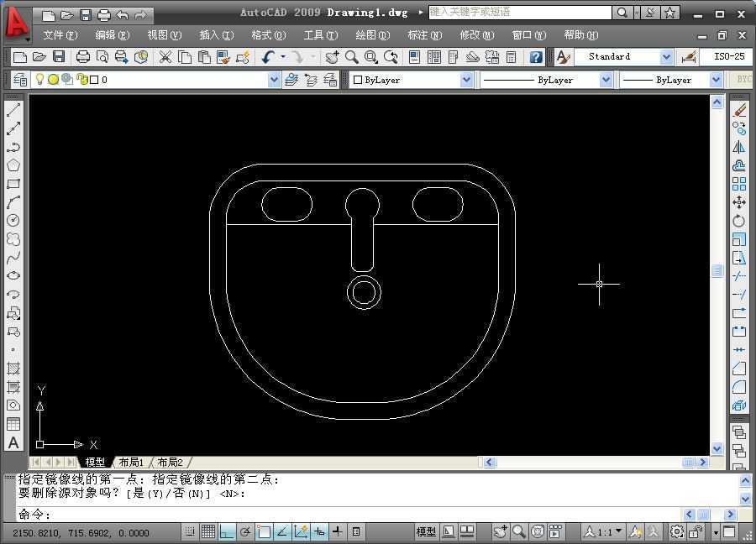Click the Undo arrow in standard toolbar

point(268,57)
